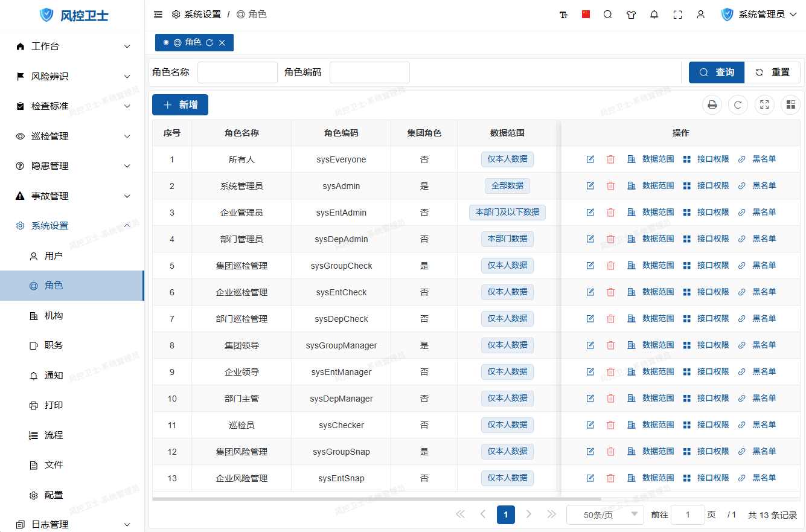
Task: Open the 系统管理员 user dropdown
Action: point(760,14)
